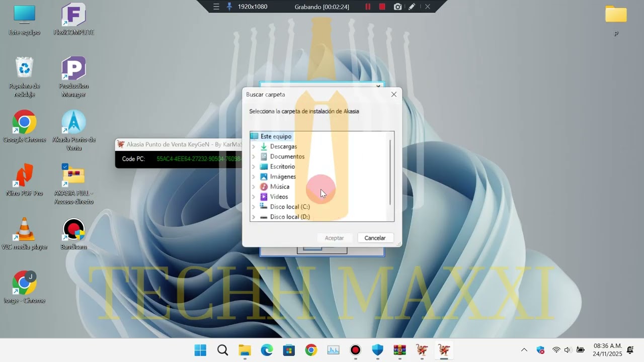Open battery tray icon
Viewport: 644px width, 362px height.
click(580, 350)
